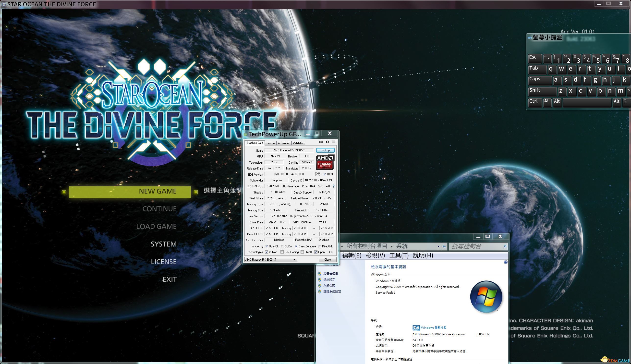
Task: Click the back chevrons in the address bar
Action: 342,246
